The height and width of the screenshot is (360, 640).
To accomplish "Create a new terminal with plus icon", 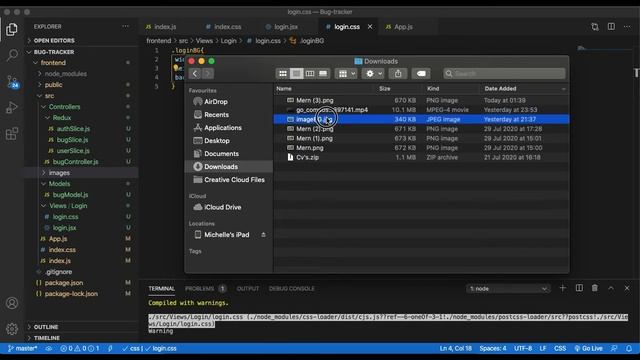I will coord(562,288).
